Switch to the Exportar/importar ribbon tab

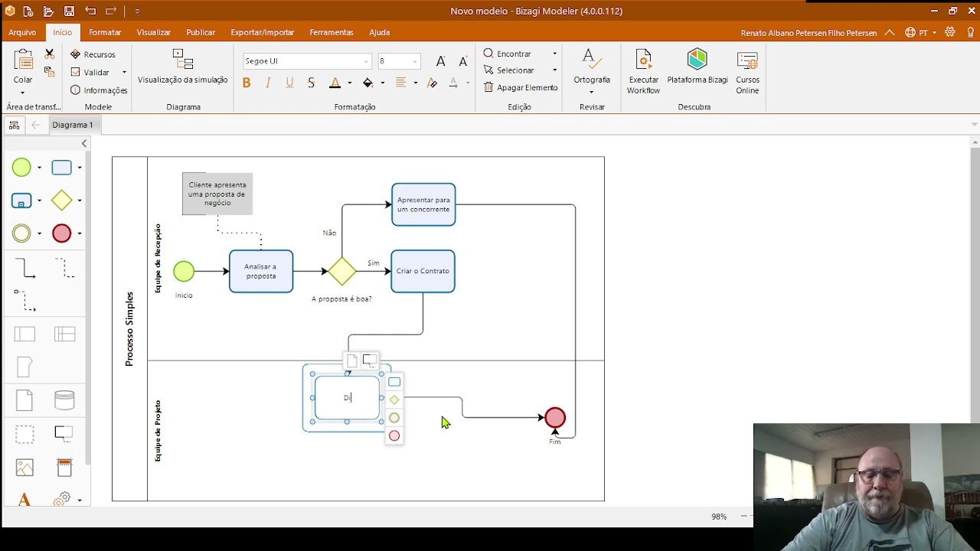(x=263, y=32)
